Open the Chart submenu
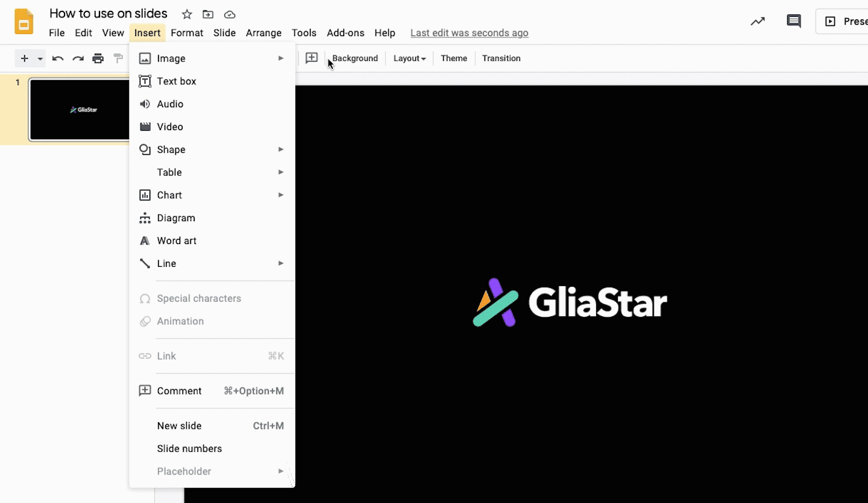Image resolution: width=868 pixels, height=503 pixels. click(212, 195)
